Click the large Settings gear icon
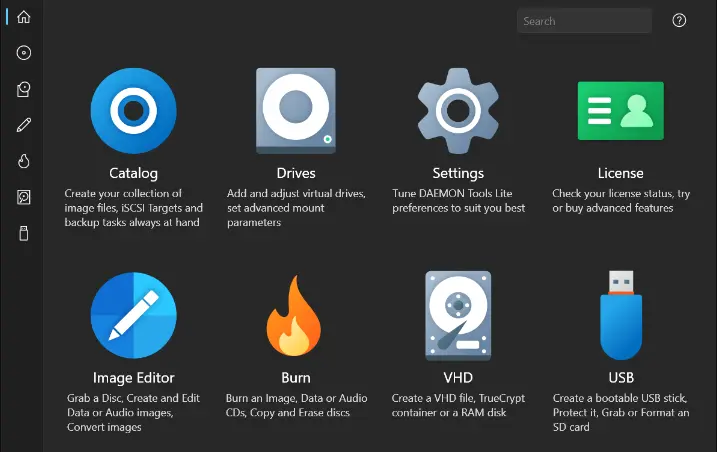This screenshot has height=452, width=717. tap(458, 111)
